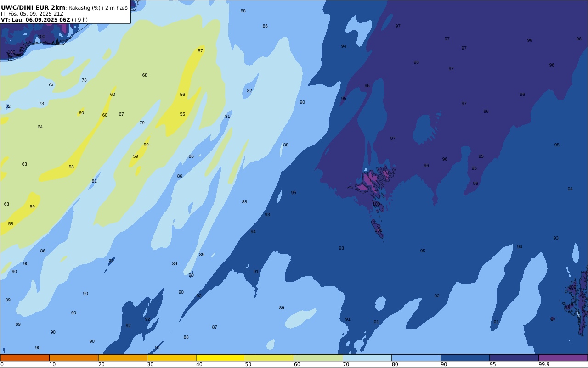Click the humidity value 87 on the map

click(x=215, y=327)
